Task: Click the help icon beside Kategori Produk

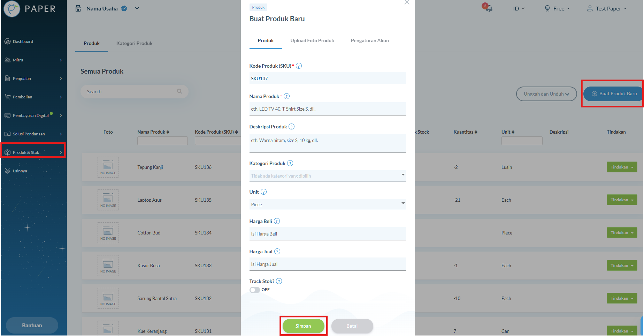Action: [x=290, y=163]
